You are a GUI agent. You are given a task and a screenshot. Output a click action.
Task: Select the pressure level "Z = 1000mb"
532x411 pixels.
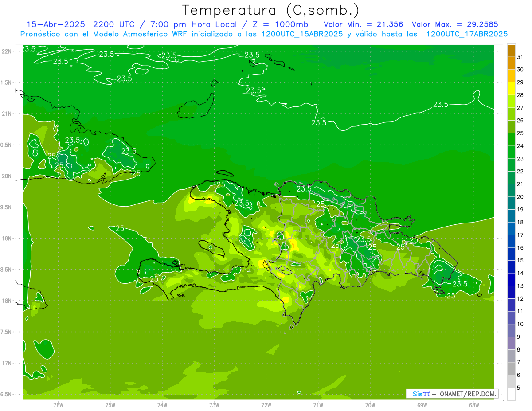click(x=279, y=24)
